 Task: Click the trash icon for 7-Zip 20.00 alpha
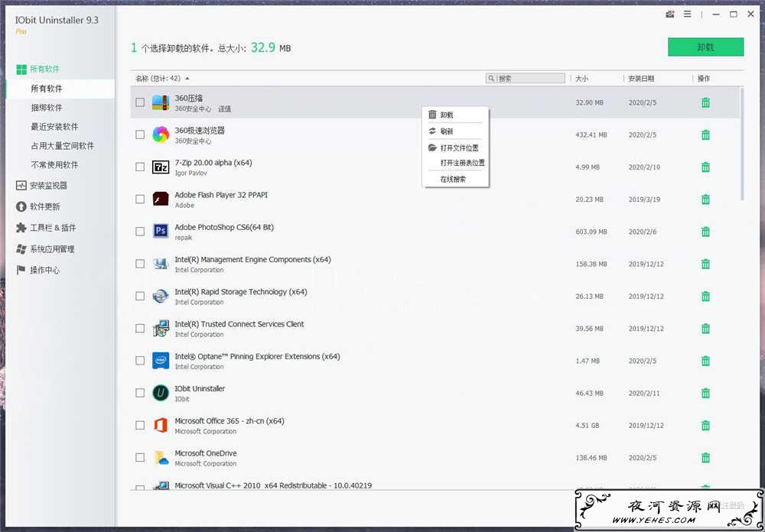pyautogui.click(x=705, y=167)
